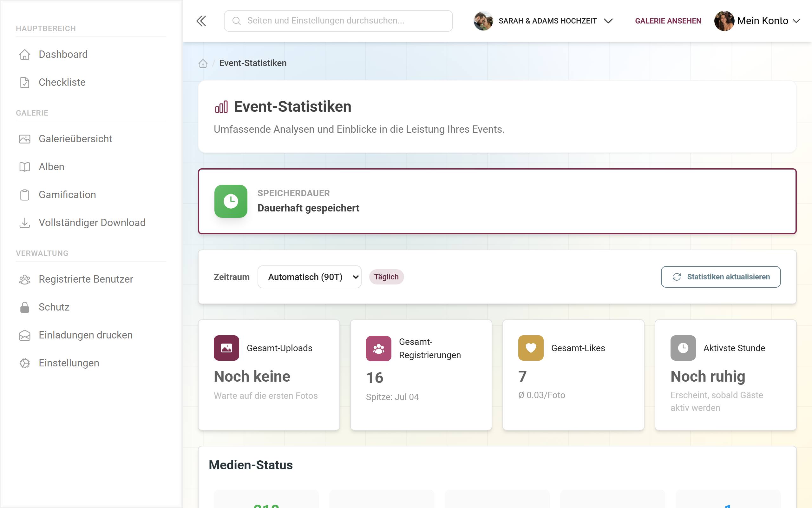Click the Aktivste Stunde clock icon
Screen dimensions: 812x508
683,348
